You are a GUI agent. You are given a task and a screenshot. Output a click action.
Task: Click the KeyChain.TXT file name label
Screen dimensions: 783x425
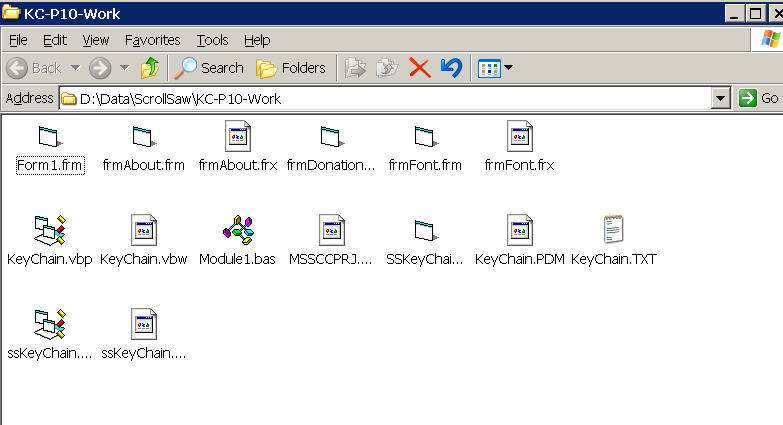(614, 259)
